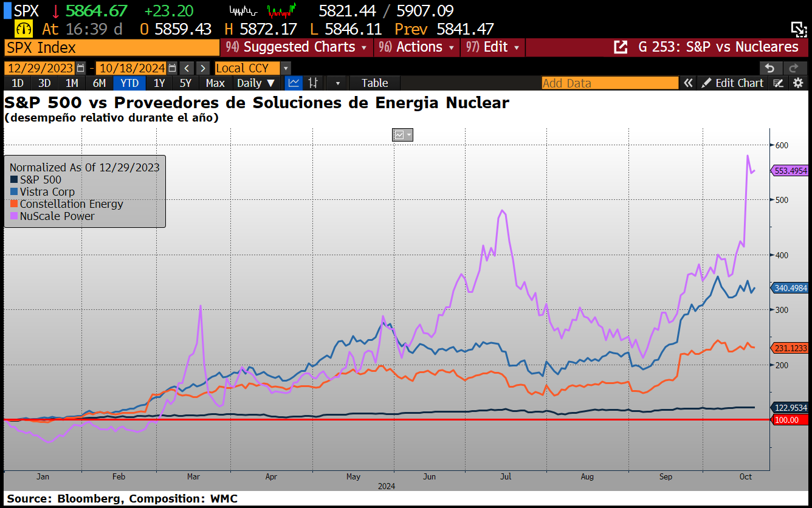Shift the date range forward with the right arrow
This screenshot has width=812, height=508.
pos(203,68)
